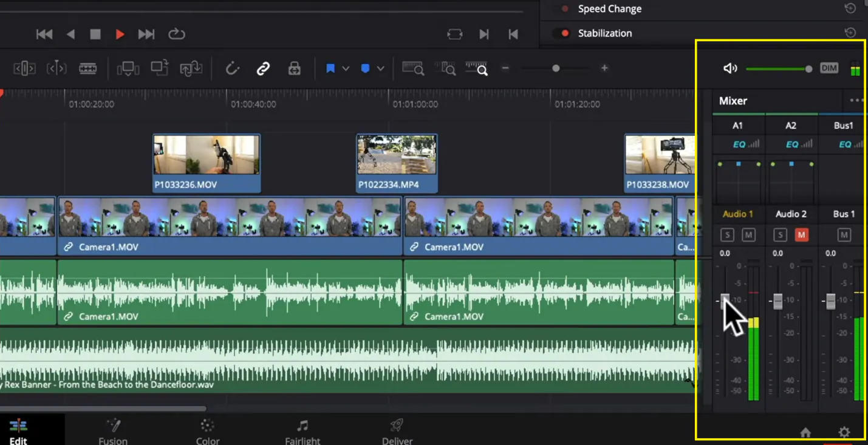Toggle the link selection chain icon
868x445 pixels.
pos(263,69)
